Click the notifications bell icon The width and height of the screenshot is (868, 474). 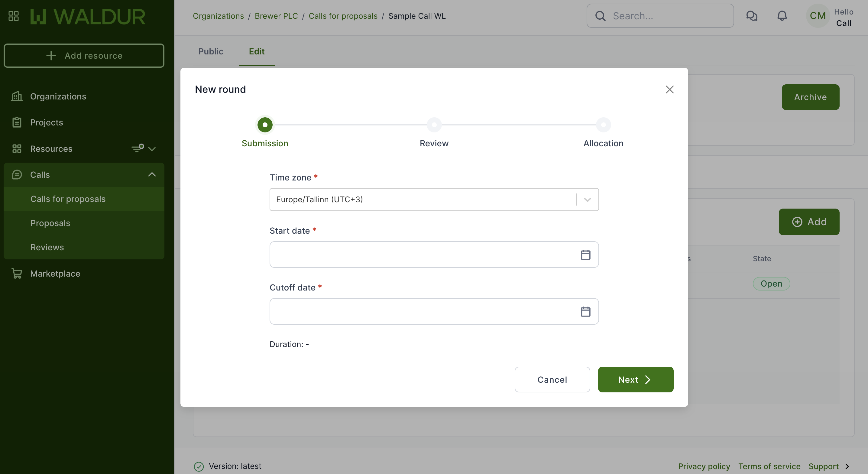(782, 16)
